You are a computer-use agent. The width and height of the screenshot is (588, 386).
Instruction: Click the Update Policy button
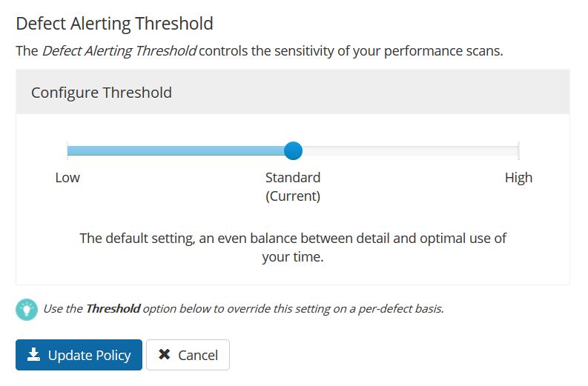tap(79, 355)
